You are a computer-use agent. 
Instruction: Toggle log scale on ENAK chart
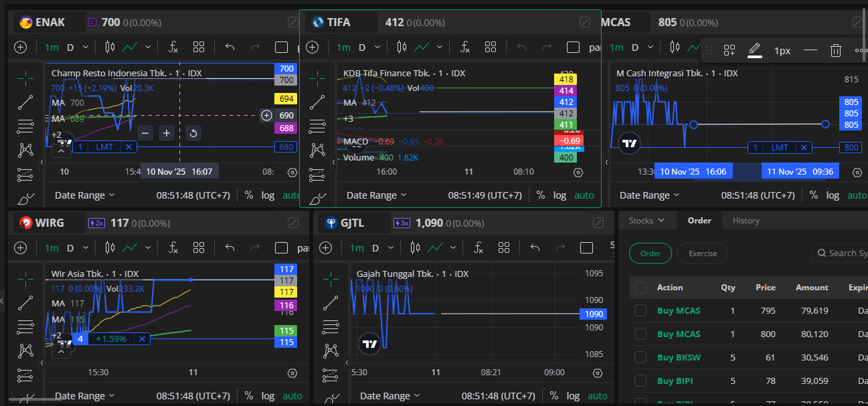pos(268,195)
